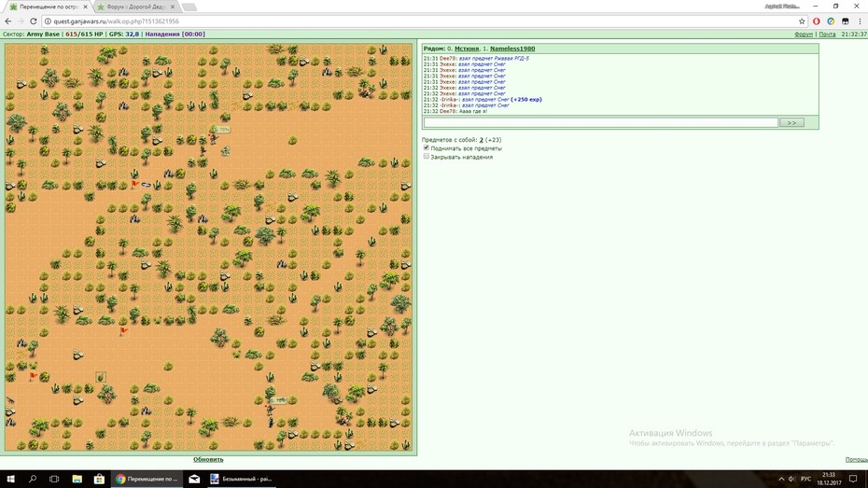
Task: Switch to Chrome taskbar button
Action: tap(147, 479)
